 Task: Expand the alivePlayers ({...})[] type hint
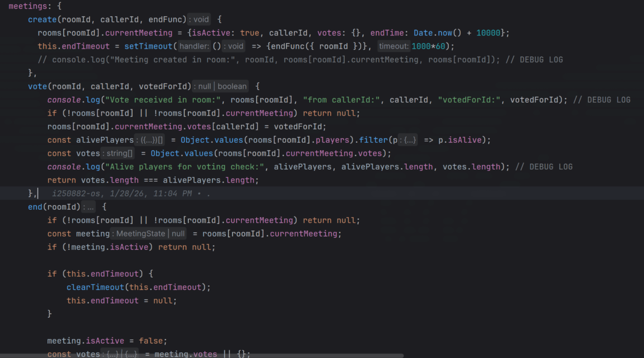tap(151, 140)
